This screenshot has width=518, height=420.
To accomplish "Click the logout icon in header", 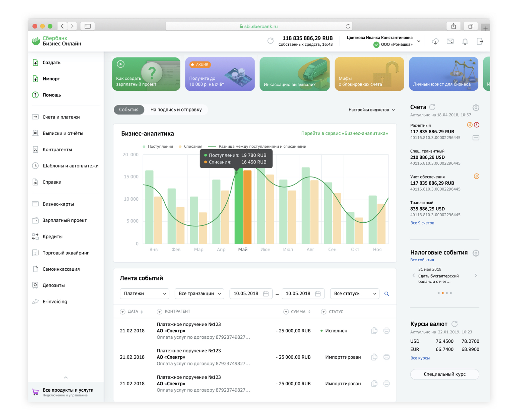I will click(x=480, y=41).
